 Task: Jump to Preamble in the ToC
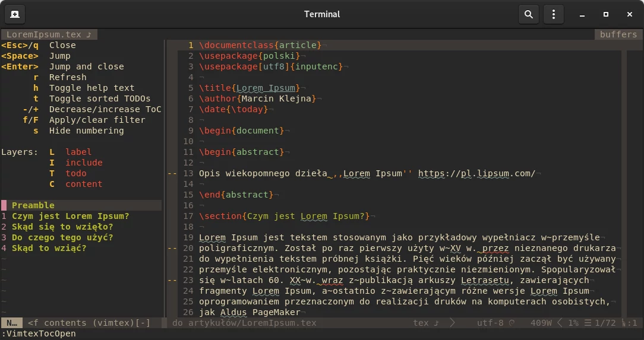(x=33, y=205)
